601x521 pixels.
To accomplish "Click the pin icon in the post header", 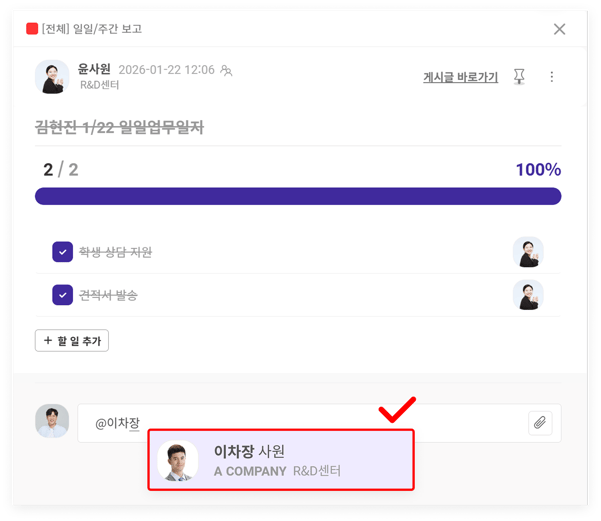I will pyautogui.click(x=519, y=77).
